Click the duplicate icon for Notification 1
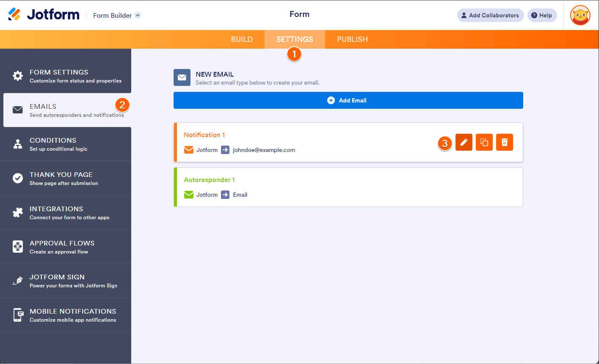Image resolution: width=599 pixels, height=364 pixels. pos(484,142)
